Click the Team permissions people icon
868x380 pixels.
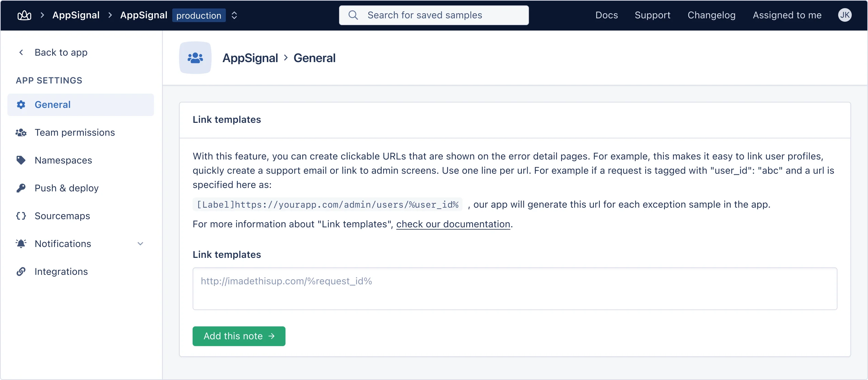tap(21, 132)
